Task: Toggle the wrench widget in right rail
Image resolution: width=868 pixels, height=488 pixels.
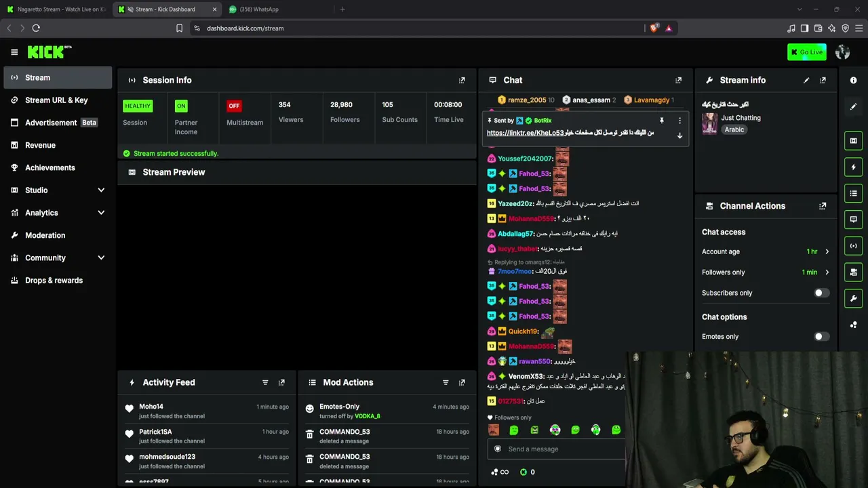Action: pos(854,298)
